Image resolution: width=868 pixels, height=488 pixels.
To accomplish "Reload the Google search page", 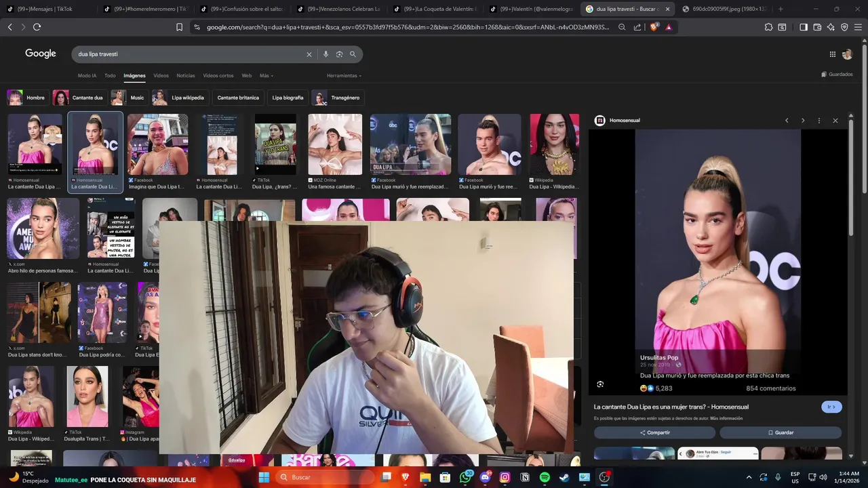I will 37,27.
